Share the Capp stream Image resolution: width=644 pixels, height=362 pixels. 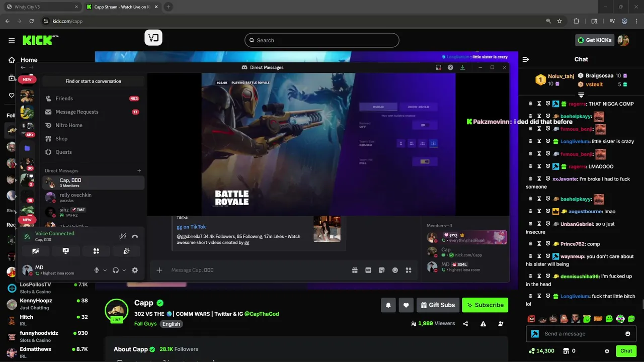(465, 324)
